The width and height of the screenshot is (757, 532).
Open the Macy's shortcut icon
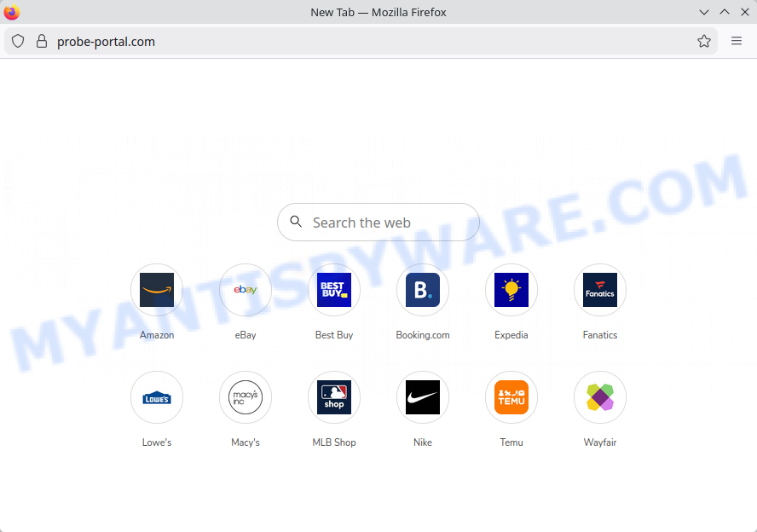[x=246, y=397]
